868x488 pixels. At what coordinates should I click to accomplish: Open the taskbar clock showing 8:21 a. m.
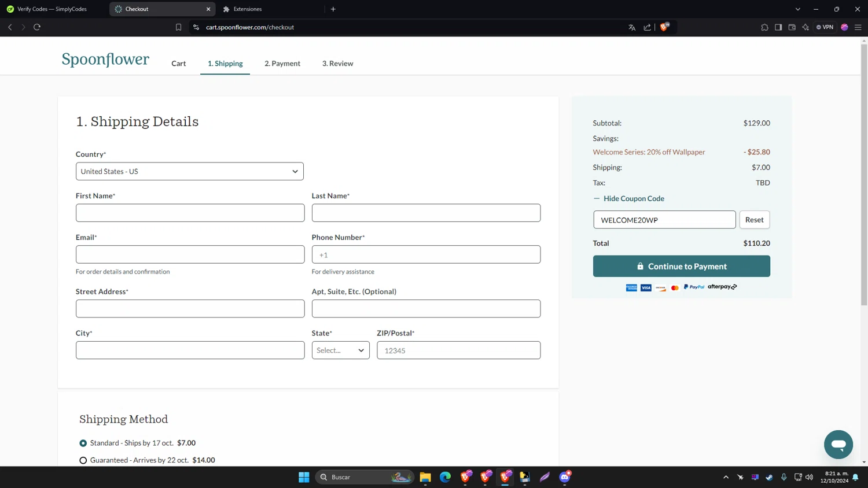point(834,477)
